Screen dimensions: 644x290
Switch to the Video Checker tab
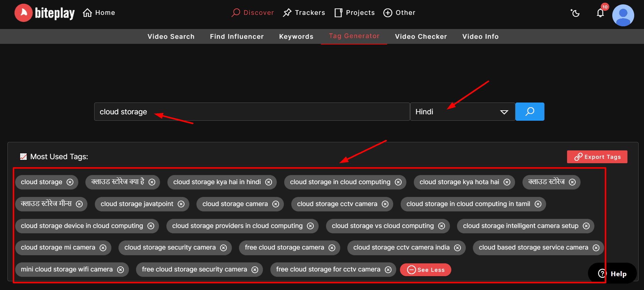pos(421,36)
